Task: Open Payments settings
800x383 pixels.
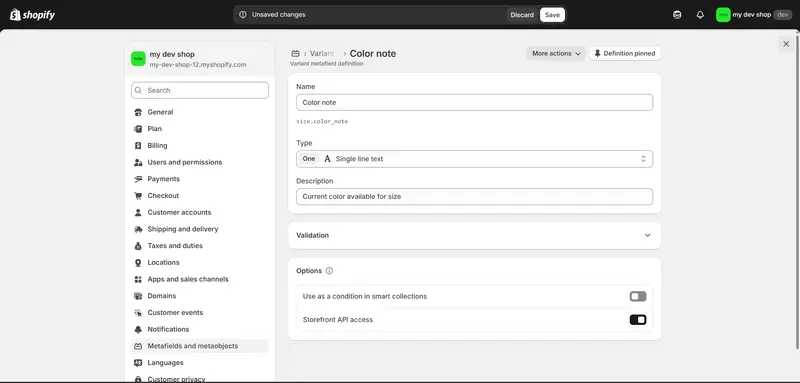Action: click(x=199, y=179)
